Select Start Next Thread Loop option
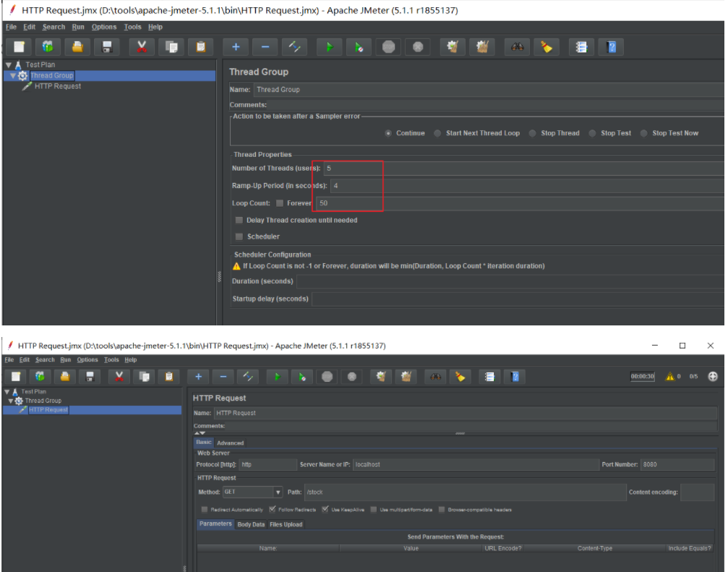The height and width of the screenshot is (572, 728). (437, 133)
